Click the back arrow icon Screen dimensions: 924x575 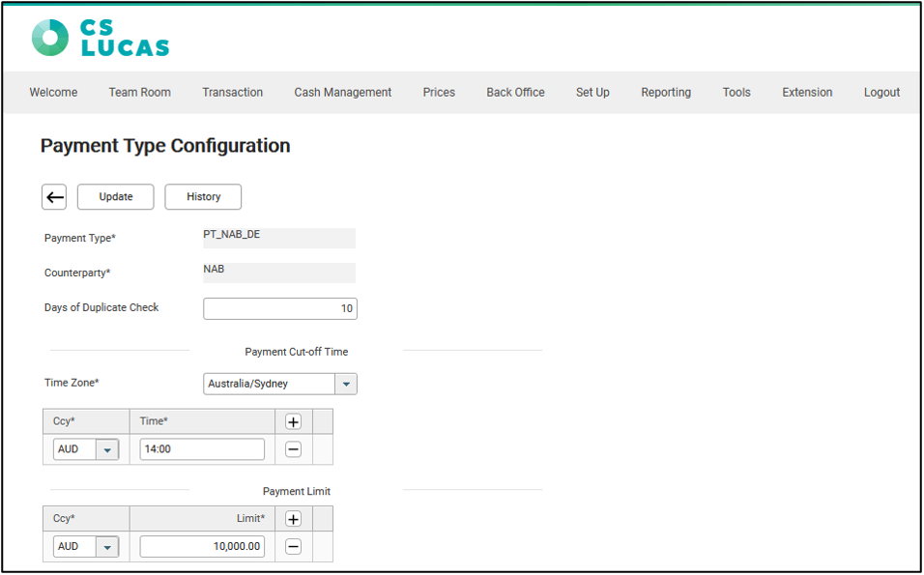[55, 197]
